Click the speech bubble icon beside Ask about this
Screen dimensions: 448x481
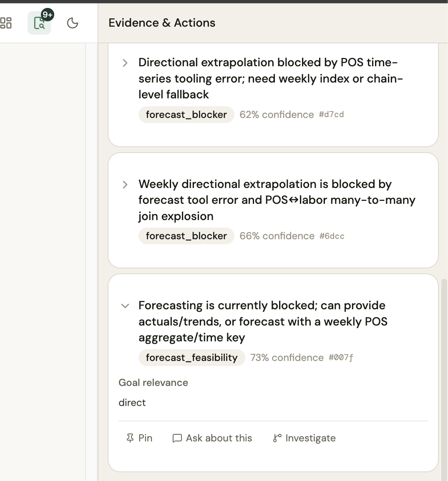coord(177,438)
